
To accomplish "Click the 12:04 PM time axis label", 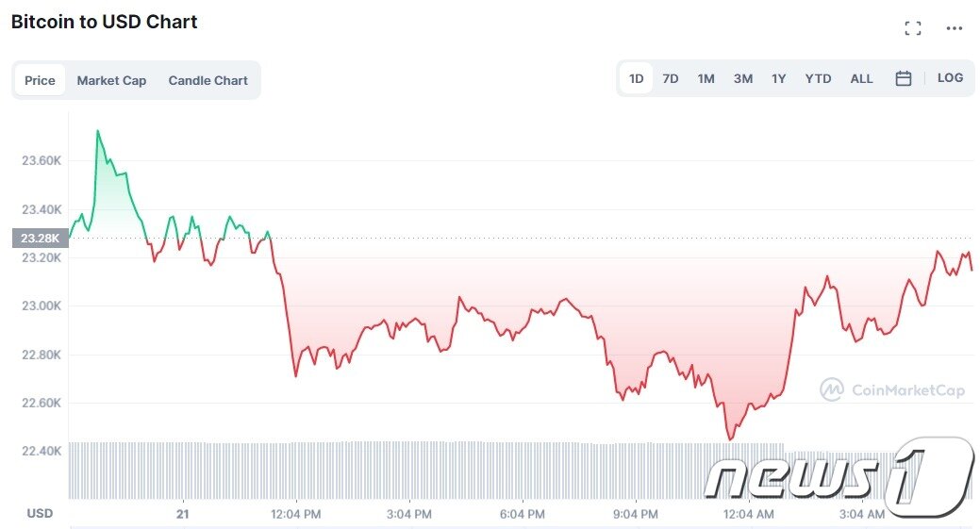I will click(x=295, y=514).
